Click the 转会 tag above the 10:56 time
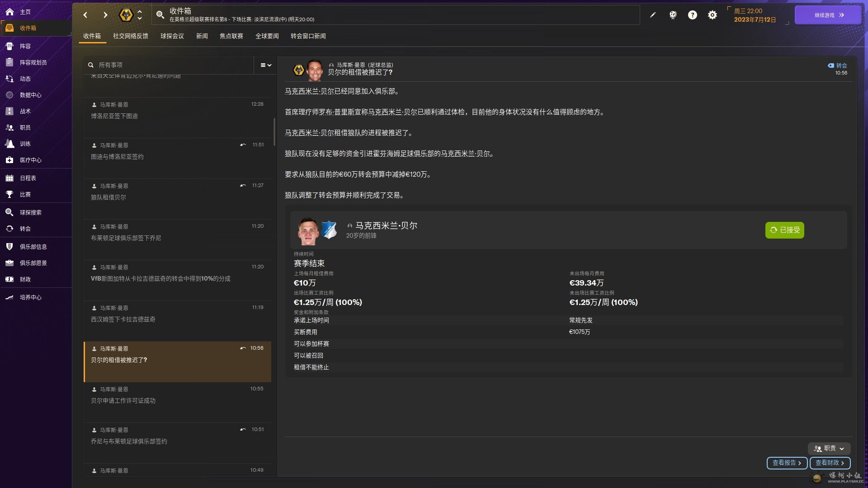The height and width of the screenshot is (488, 868). (837, 66)
